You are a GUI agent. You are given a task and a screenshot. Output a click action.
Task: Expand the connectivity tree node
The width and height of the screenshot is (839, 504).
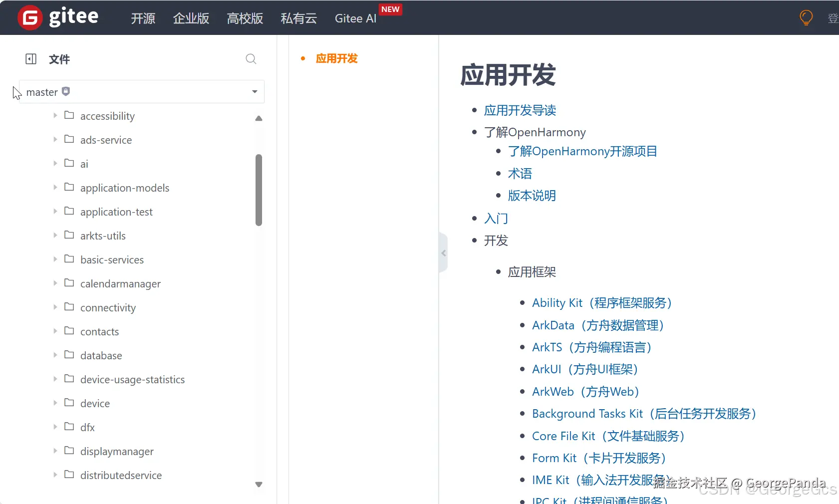pyautogui.click(x=54, y=307)
